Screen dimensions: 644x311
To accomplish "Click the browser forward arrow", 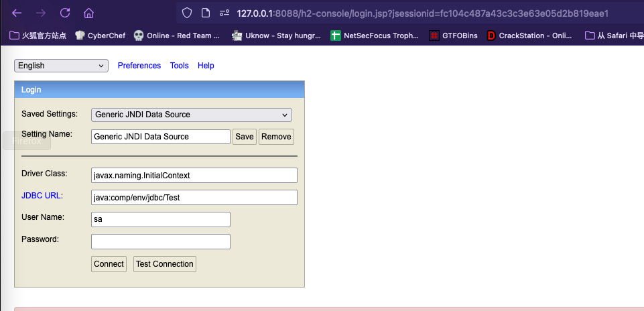I will [x=41, y=13].
